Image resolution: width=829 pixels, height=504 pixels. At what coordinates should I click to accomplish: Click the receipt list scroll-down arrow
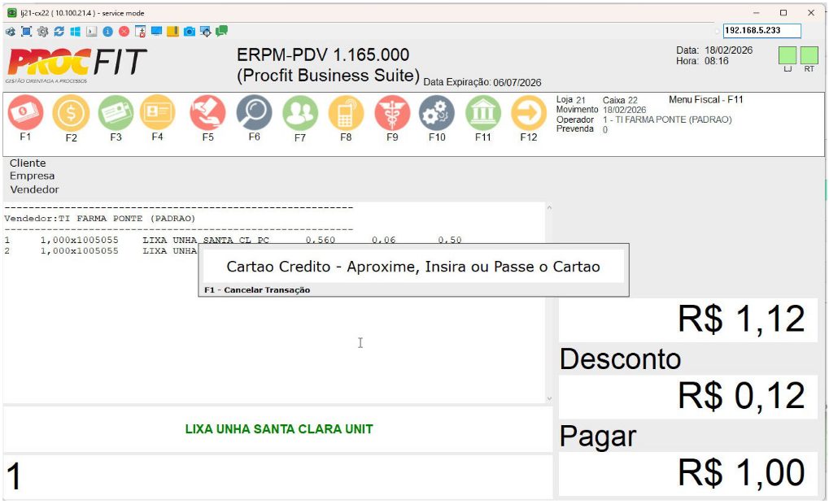coord(548,398)
